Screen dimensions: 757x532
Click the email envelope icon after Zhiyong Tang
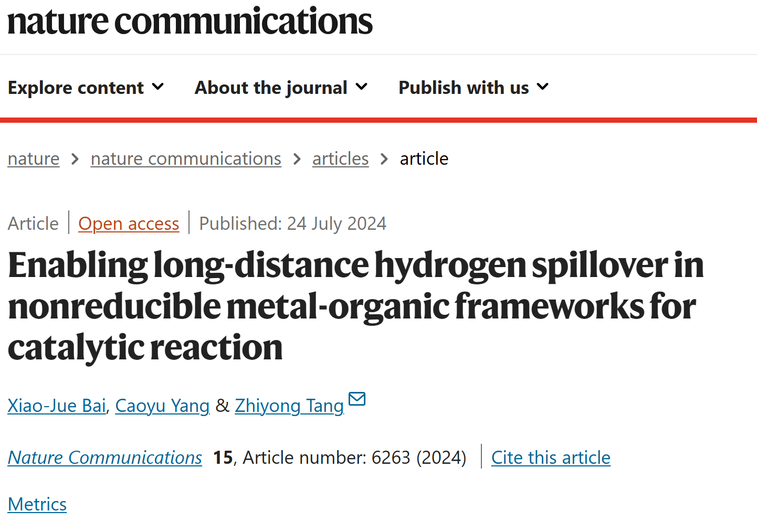tap(357, 399)
